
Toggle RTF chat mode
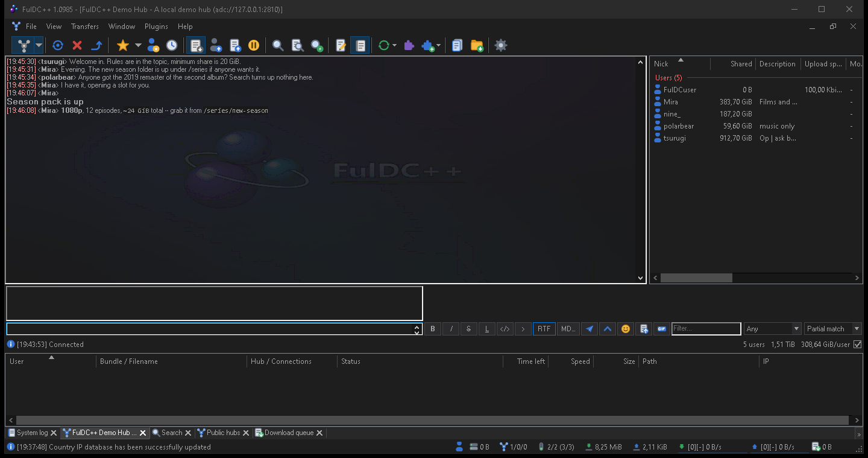coord(544,329)
